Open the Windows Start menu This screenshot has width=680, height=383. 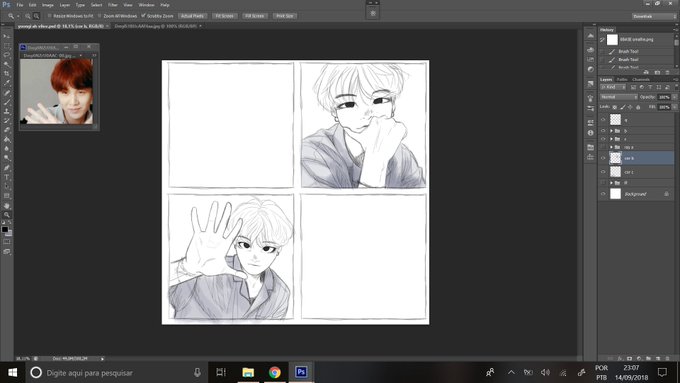click(x=13, y=372)
